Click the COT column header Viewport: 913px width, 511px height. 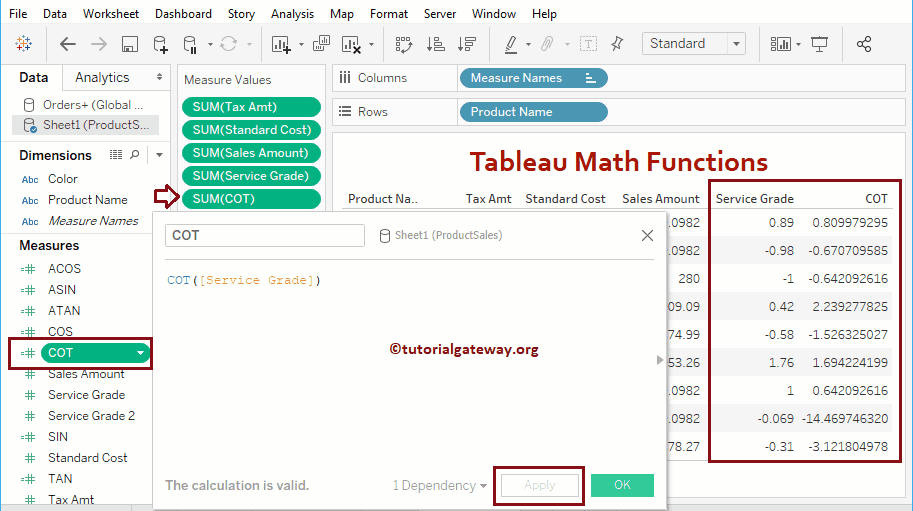click(876, 199)
